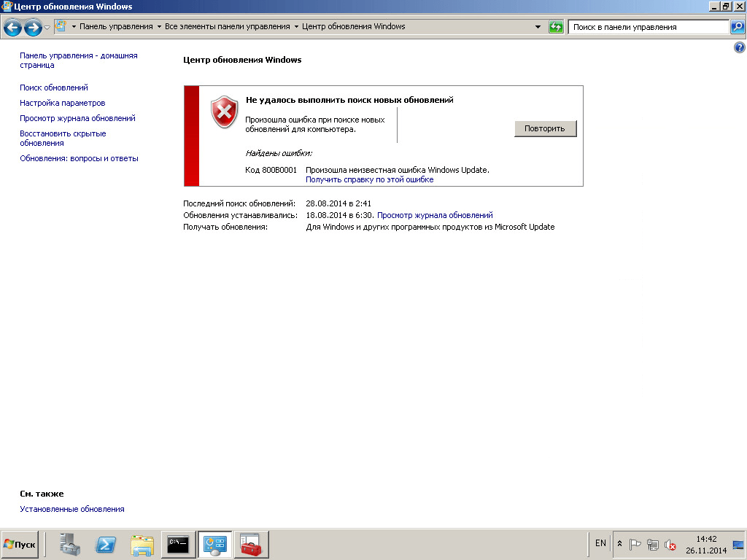This screenshot has width=747, height=560.
Task: Click the Повторить button
Action: click(545, 128)
